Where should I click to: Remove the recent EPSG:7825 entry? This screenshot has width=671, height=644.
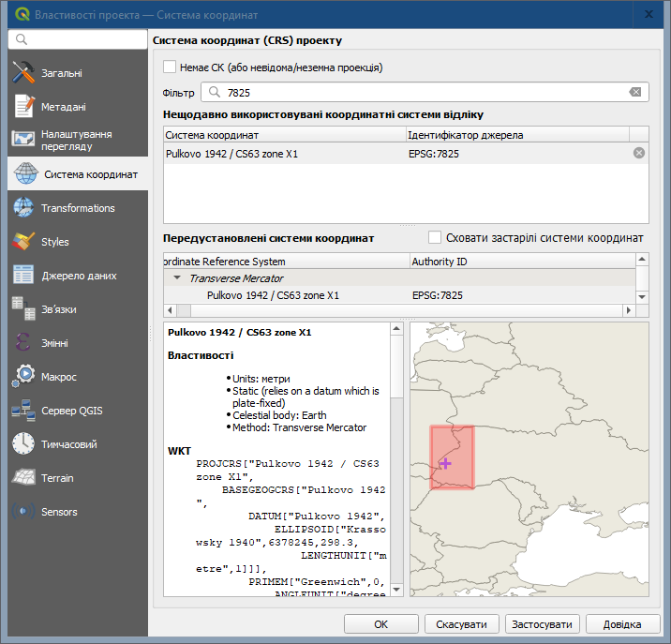click(x=639, y=153)
